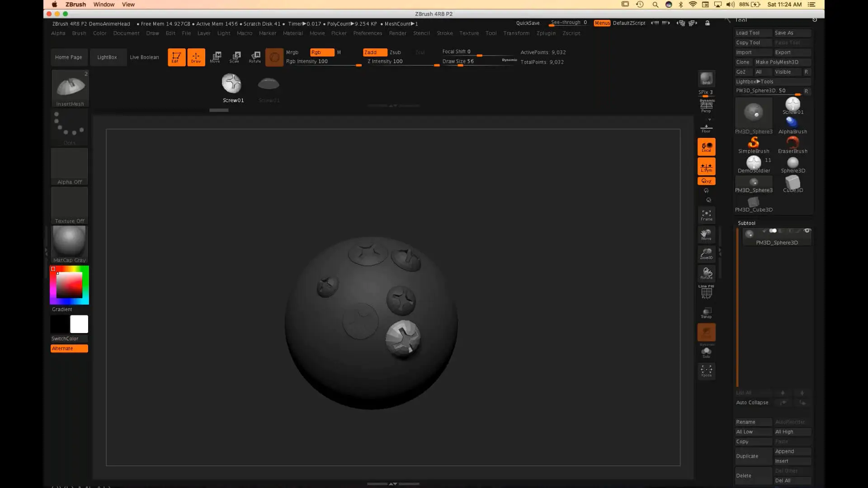Click the SwitchColor button
The height and width of the screenshot is (488, 868).
click(69, 338)
